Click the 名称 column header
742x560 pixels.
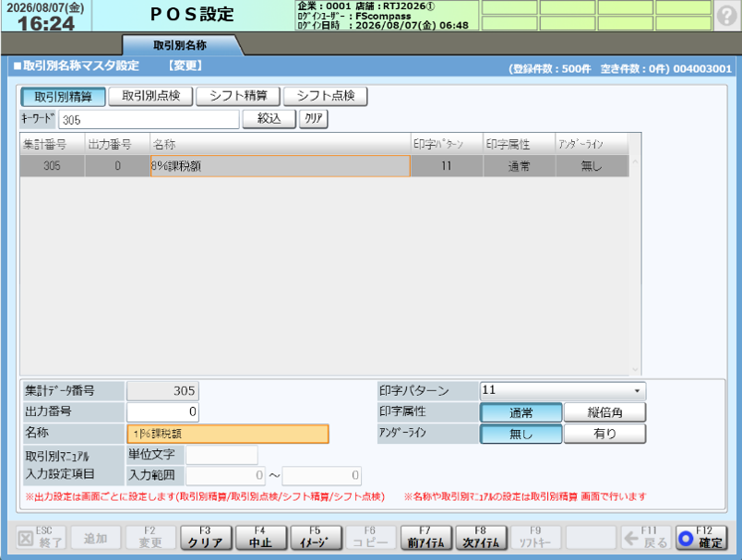(281, 144)
